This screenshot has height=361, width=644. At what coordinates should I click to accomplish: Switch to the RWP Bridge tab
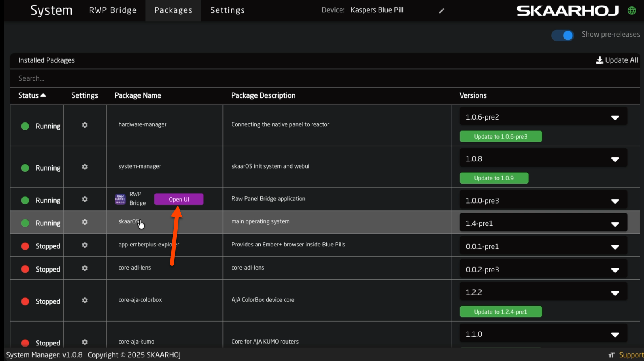(x=113, y=10)
